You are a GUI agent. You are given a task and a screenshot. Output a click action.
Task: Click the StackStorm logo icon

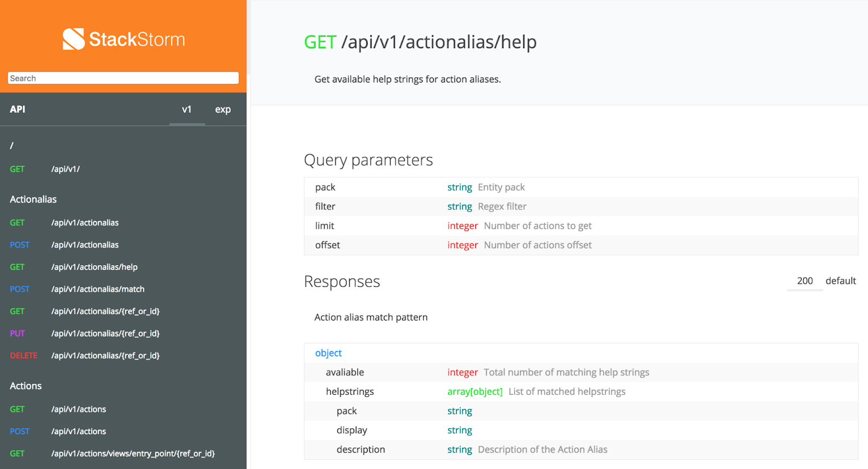pyautogui.click(x=73, y=39)
